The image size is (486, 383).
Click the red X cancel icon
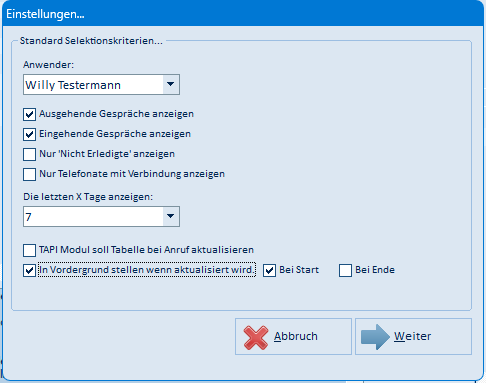(256, 337)
